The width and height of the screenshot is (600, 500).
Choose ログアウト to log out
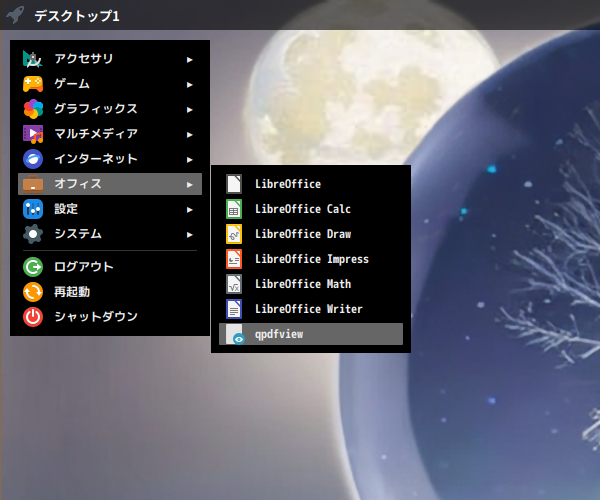110,267
